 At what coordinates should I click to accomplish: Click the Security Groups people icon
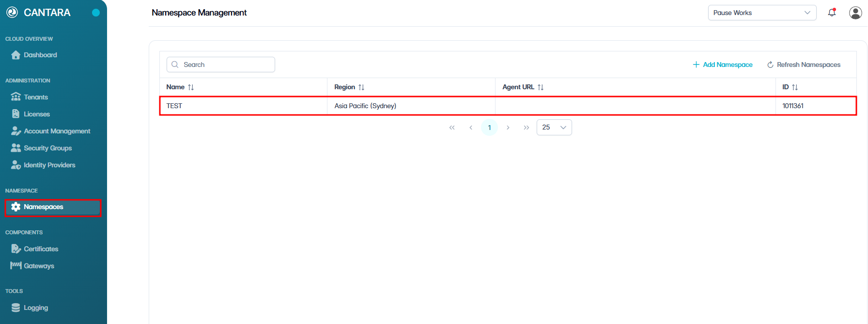tap(16, 147)
